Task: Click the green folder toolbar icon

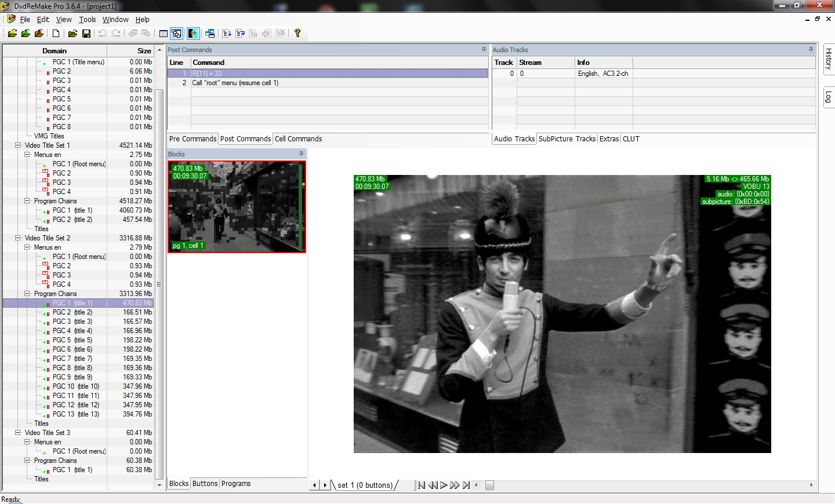Action: [x=26, y=34]
